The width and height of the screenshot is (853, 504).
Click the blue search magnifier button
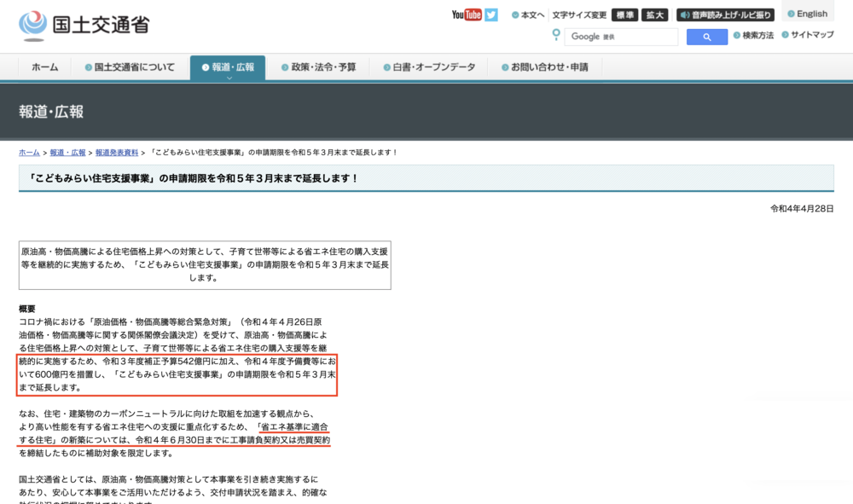706,37
